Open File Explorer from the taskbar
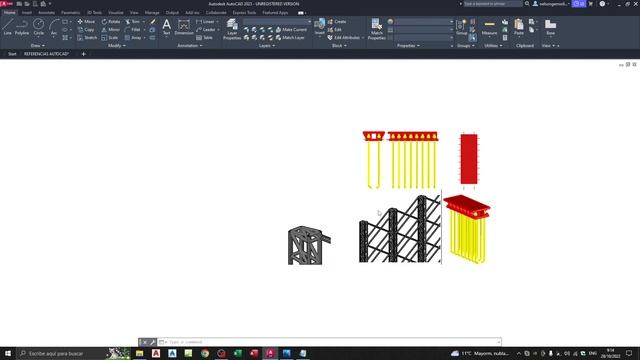This screenshot has width=640, height=360. click(140, 353)
